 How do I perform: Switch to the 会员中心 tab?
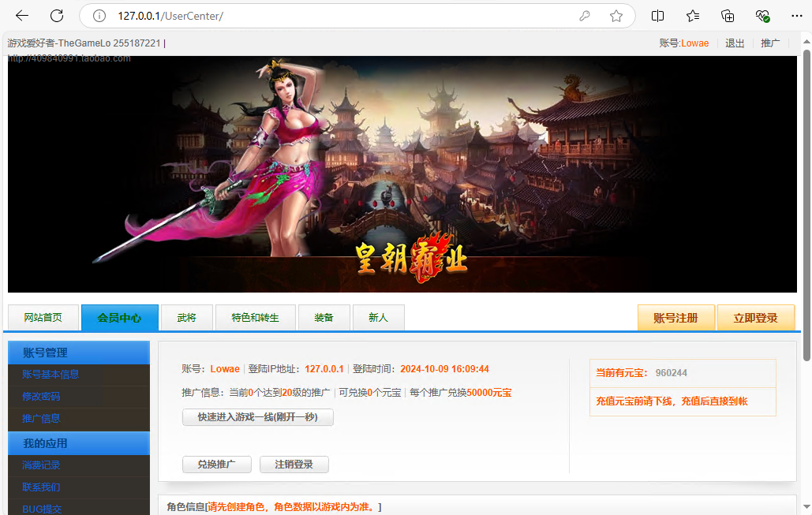[x=120, y=317]
